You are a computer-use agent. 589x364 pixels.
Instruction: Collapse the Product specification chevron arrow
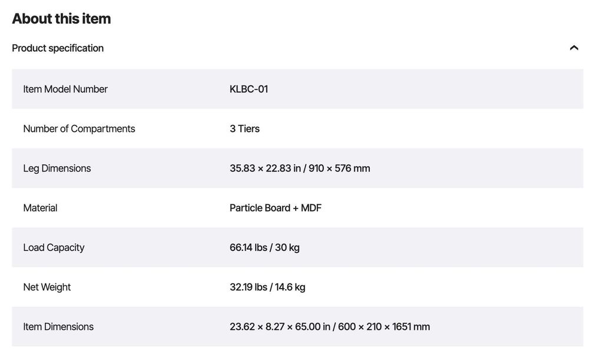click(574, 48)
